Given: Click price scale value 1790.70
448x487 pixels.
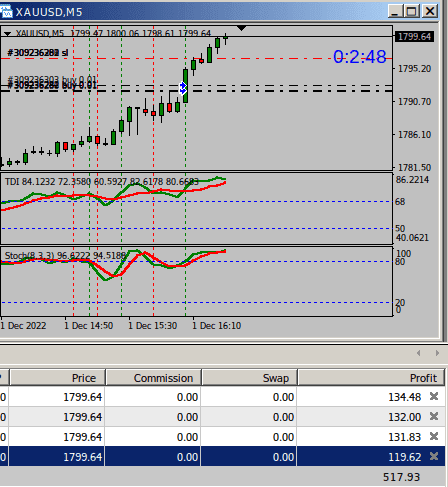Looking at the screenshot, I should [414, 101].
